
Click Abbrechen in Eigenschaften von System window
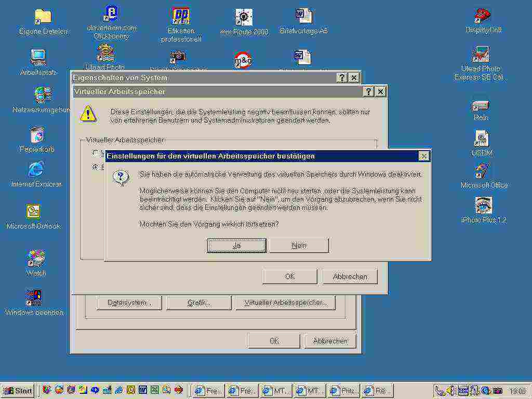click(330, 341)
